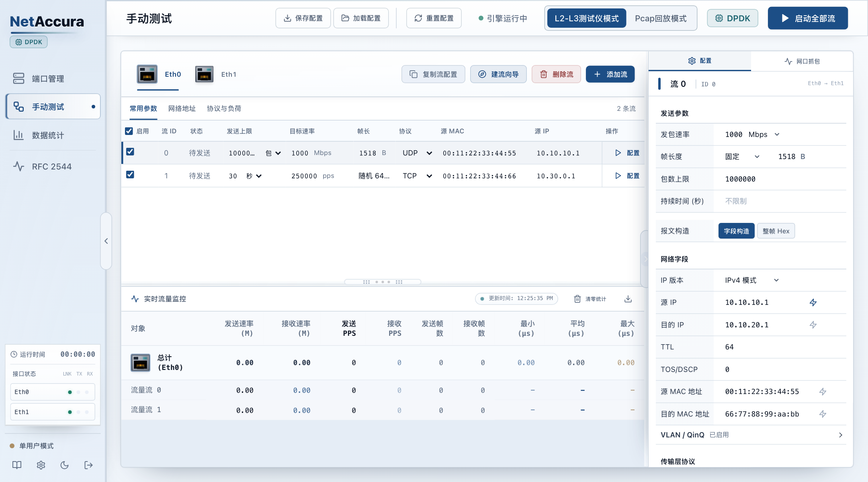Image resolution: width=868 pixels, height=482 pixels.
Task: Click lightning icon beside source MAC address
Action: [823, 392]
